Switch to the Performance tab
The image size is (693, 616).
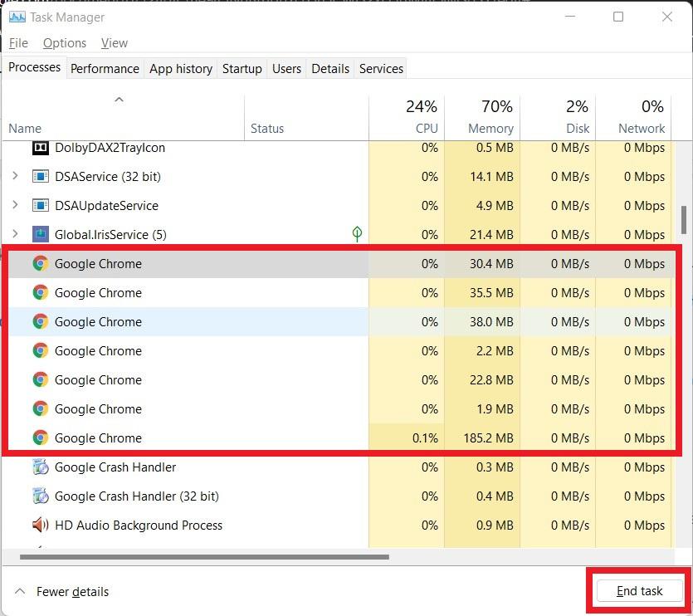[x=105, y=69]
